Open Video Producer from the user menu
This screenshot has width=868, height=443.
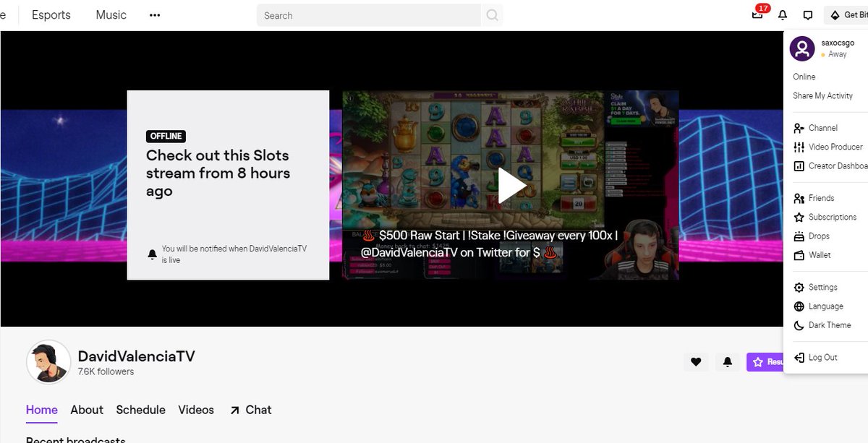pyautogui.click(x=830, y=147)
